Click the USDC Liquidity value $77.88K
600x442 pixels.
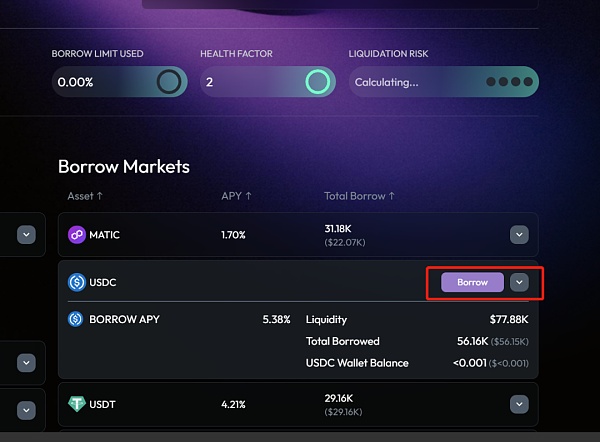(508, 320)
